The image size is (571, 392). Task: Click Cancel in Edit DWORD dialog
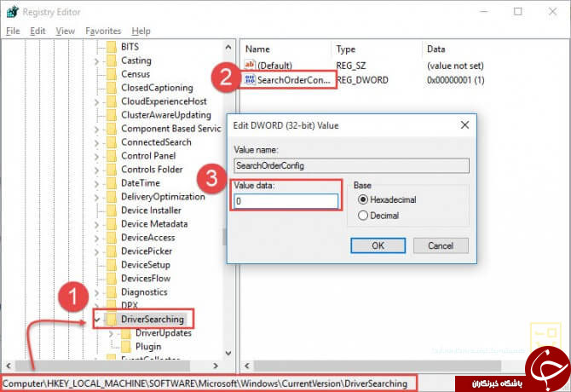pos(441,245)
